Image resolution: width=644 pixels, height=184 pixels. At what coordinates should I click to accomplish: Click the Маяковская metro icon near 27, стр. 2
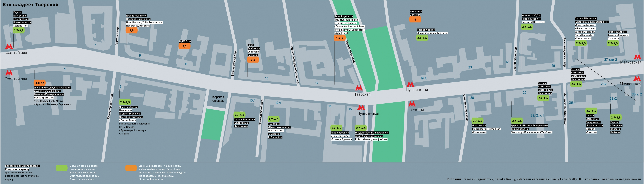tap(637, 57)
